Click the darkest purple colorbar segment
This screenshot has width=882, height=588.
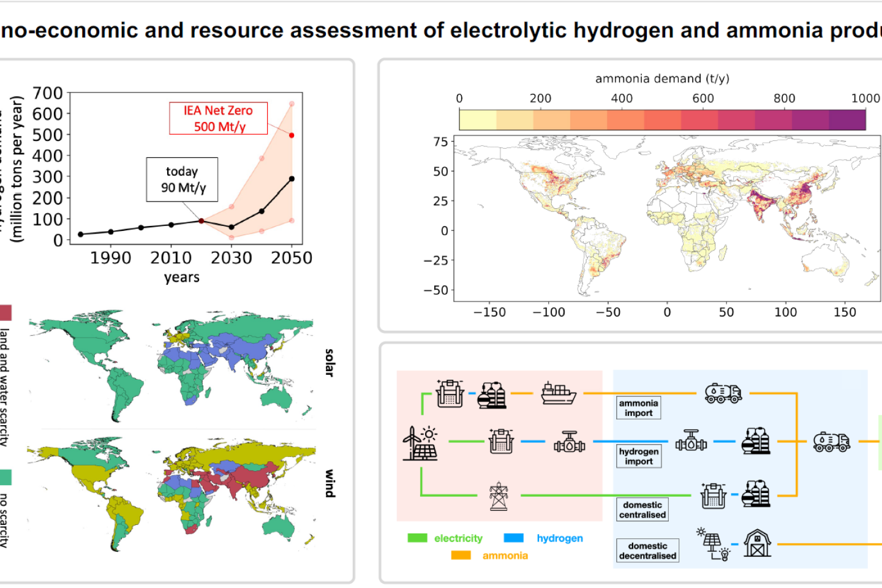[847, 120]
